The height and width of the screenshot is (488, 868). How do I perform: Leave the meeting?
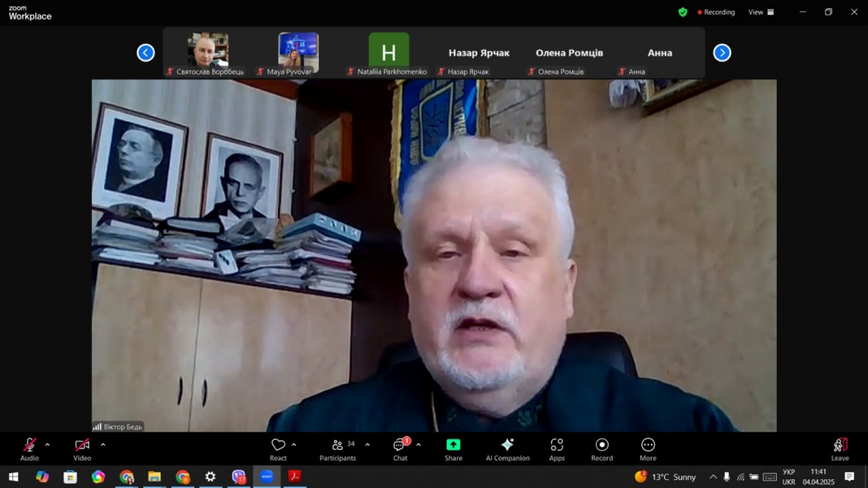click(x=840, y=448)
